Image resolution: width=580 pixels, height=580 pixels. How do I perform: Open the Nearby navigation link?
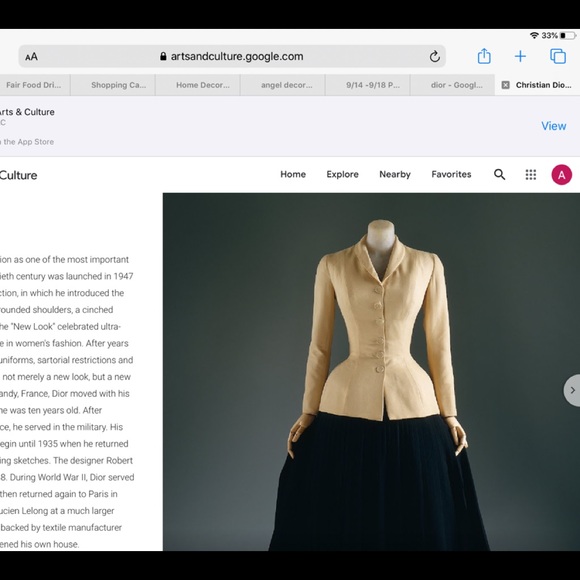click(395, 174)
